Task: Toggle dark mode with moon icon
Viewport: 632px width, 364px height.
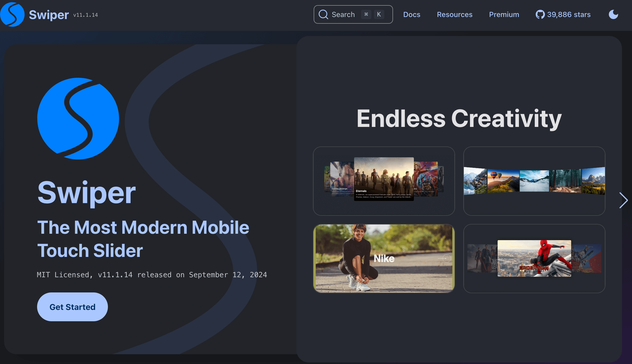Action: 613,14
